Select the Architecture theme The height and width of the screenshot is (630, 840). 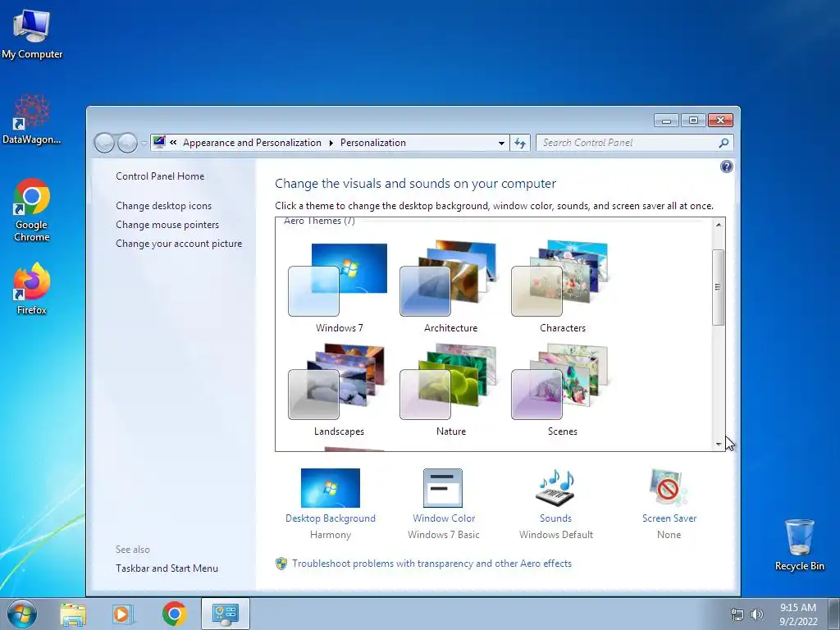[450, 288]
